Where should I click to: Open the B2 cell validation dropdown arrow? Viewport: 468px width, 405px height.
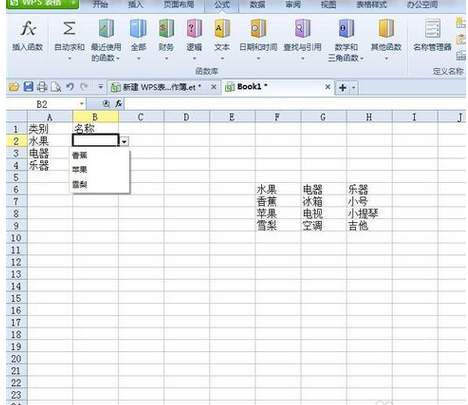pyautogui.click(x=124, y=142)
